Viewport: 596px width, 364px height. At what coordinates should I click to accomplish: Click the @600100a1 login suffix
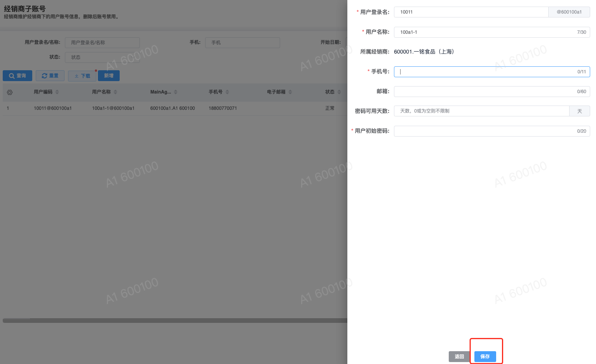tap(569, 12)
